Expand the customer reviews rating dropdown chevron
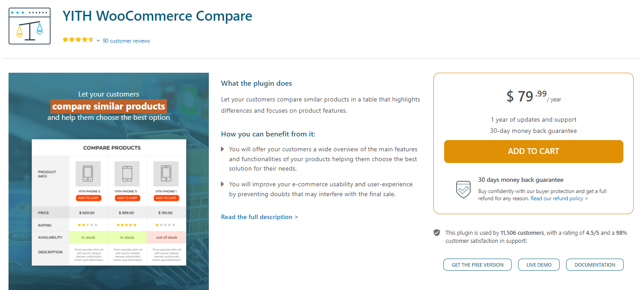 pos(98,40)
